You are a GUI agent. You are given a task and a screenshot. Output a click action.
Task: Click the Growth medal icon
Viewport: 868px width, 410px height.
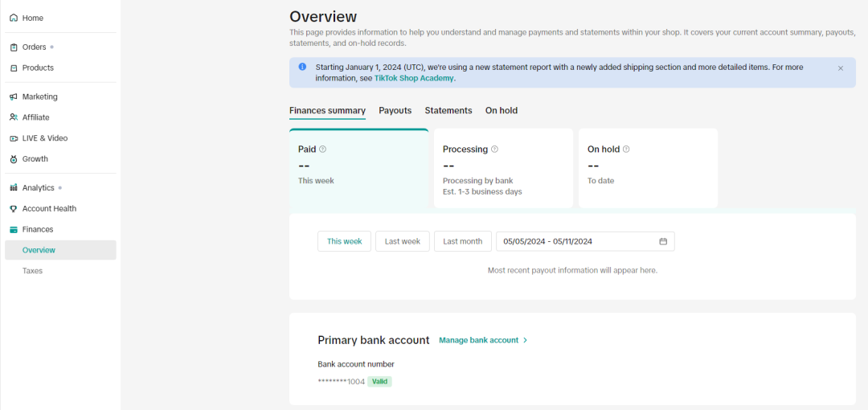[14, 159]
